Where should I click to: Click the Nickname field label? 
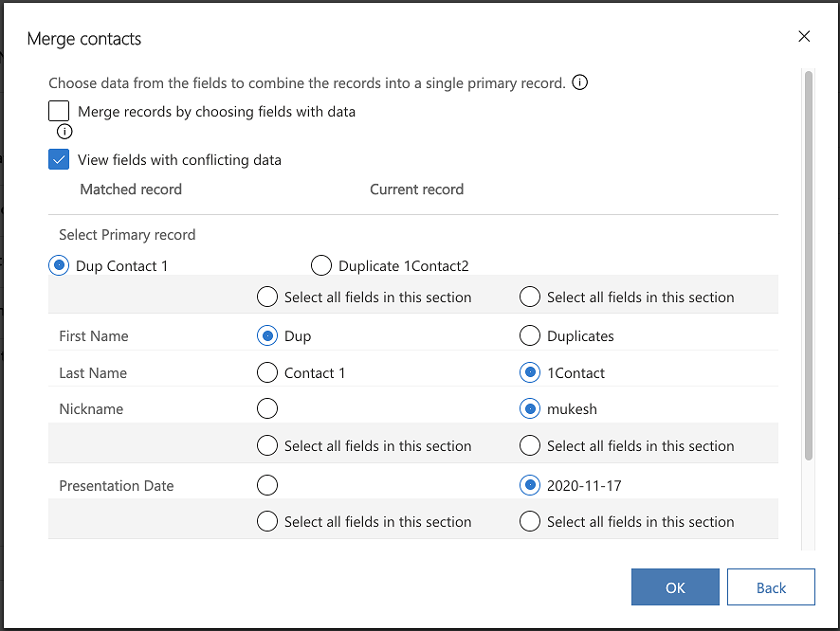pyautogui.click(x=91, y=409)
